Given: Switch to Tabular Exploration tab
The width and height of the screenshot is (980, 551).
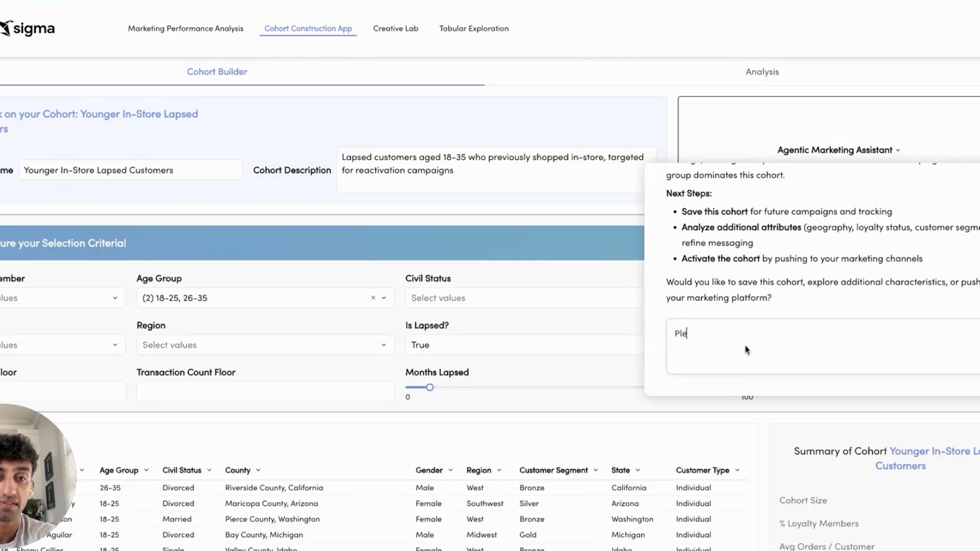Looking at the screenshot, I should tap(474, 29).
